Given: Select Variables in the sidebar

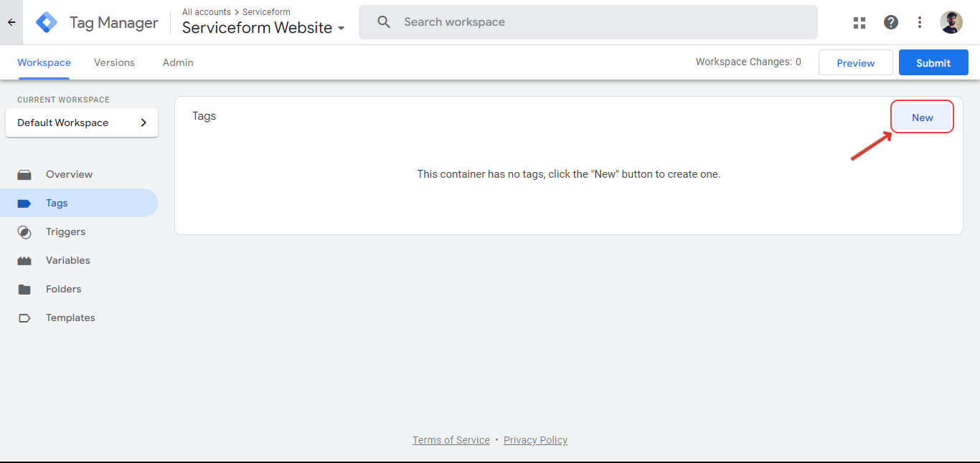Looking at the screenshot, I should pos(79,260).
